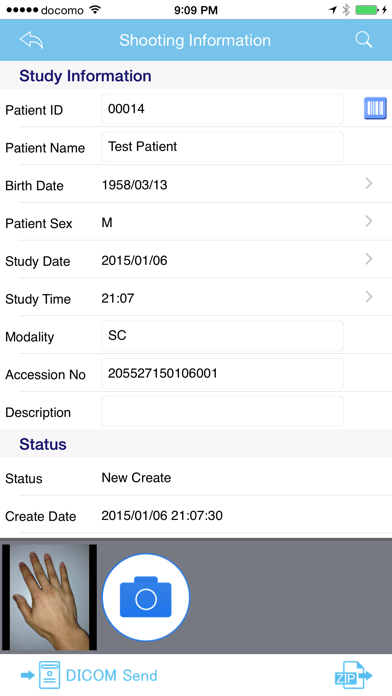Open search with magnifier icon

click(x=364, y=40)
